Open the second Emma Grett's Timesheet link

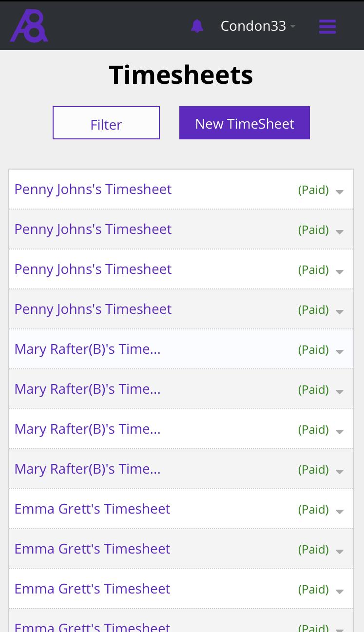pos(92,549)
